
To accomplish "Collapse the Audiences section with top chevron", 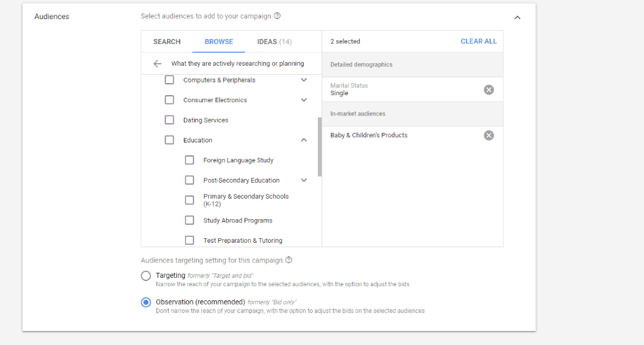I will [x=518, y=17].
